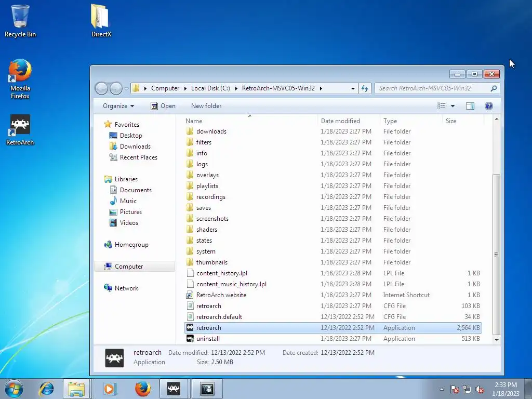Open Windows Media Player from taskbar
This screenshot has width=532, height=399.
point(109,389)
